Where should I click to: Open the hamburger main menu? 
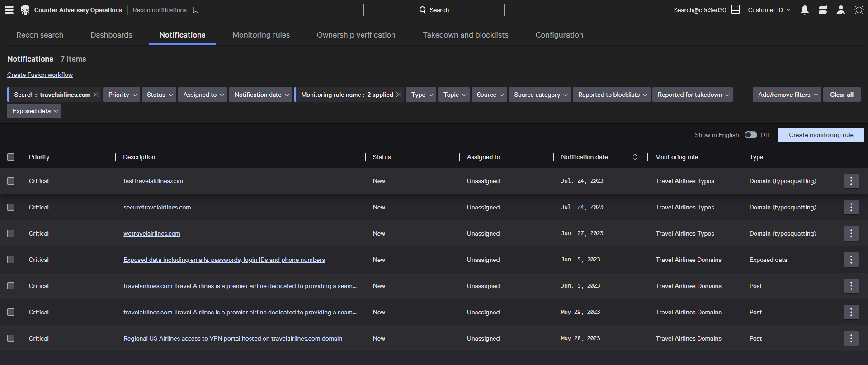click(x=9, y=10)
